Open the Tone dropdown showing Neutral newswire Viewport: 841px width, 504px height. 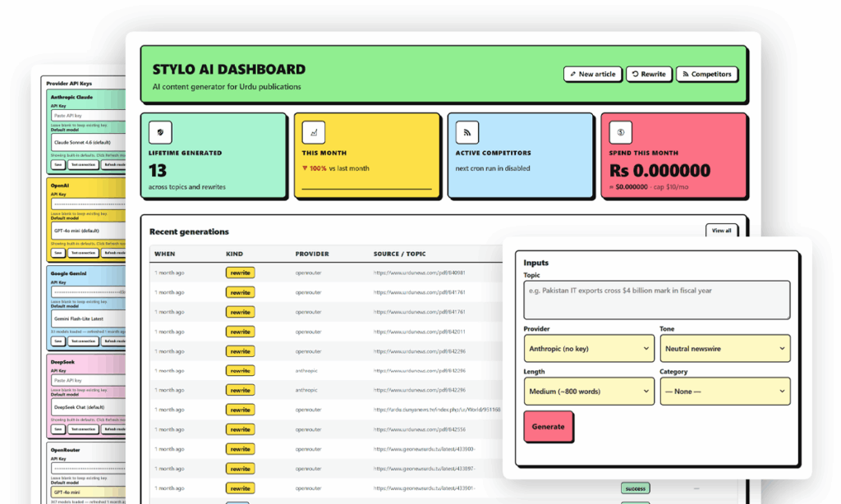[725, 349]
